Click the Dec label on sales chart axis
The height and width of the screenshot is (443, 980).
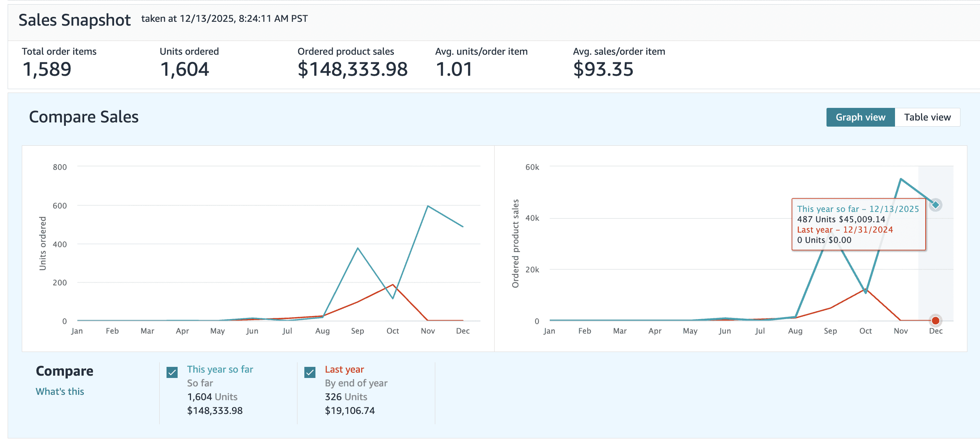(x=936, y=331)
